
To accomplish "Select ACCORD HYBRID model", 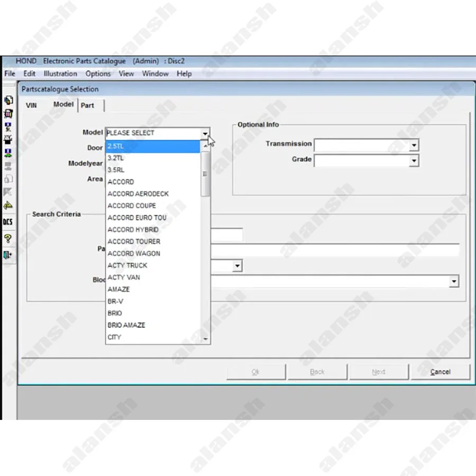I will 153,230.
